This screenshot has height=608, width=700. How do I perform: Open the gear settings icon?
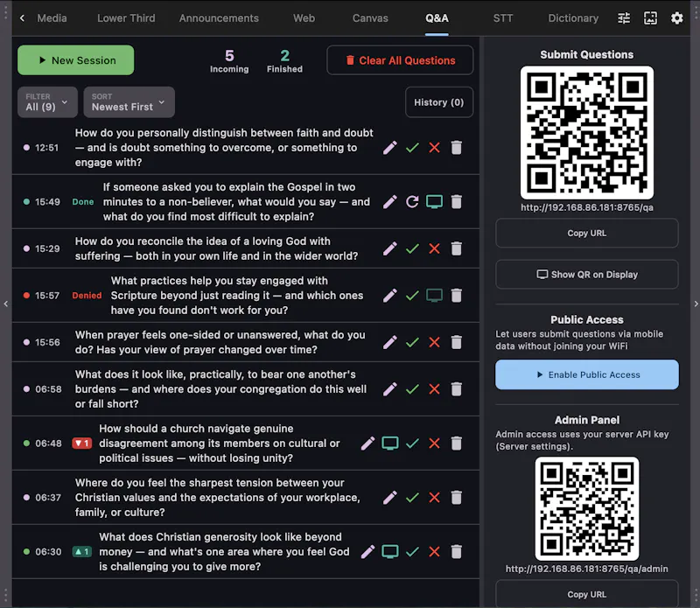click(x=676, y=18)
